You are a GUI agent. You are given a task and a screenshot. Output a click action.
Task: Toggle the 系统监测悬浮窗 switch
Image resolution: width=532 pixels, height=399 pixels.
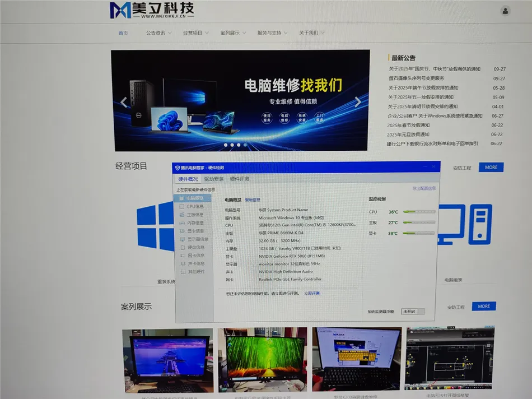tap(413, 311)
